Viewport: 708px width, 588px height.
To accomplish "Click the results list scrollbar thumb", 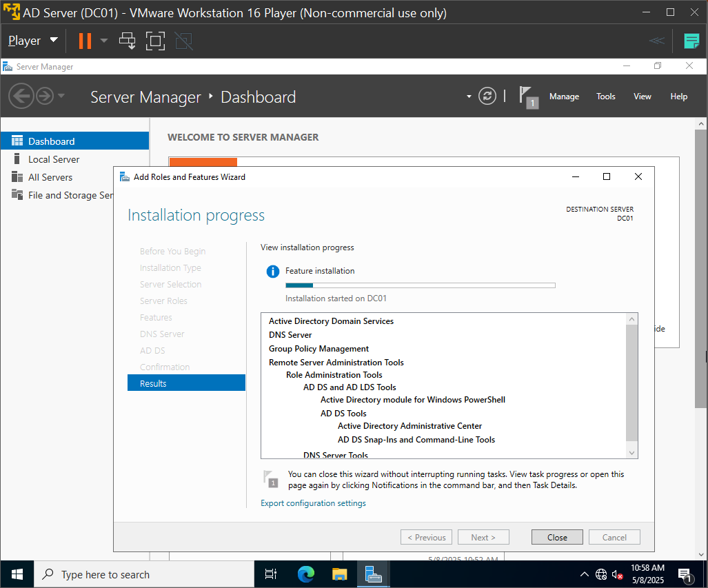I will pyautogui.click(x=631, y=382).
